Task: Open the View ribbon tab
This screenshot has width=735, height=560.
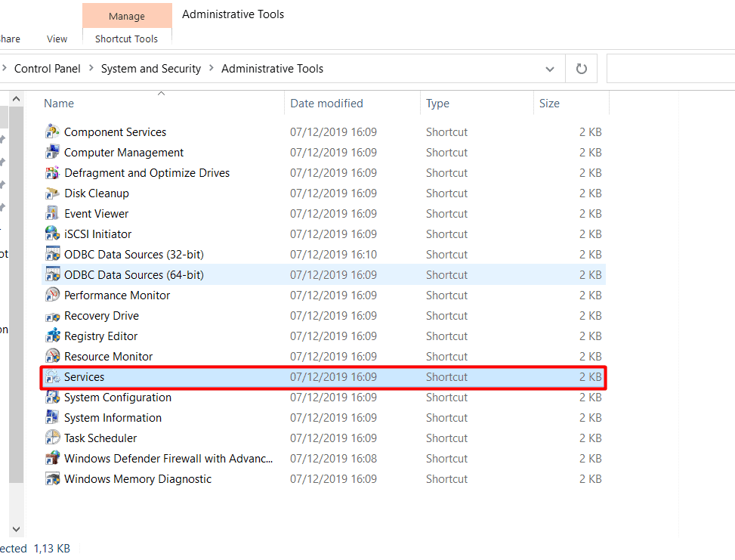Action: click(57, 39)
